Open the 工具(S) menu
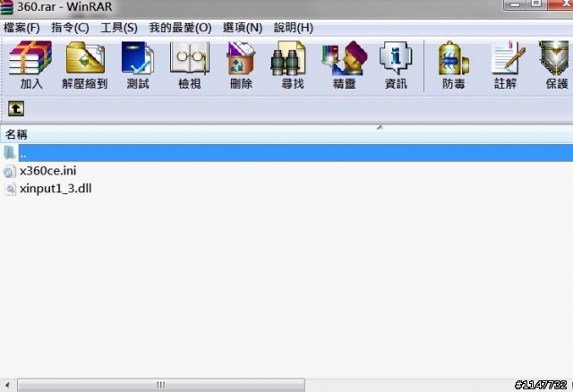This screenshot has height=392, width=573. tap(119, 28)
